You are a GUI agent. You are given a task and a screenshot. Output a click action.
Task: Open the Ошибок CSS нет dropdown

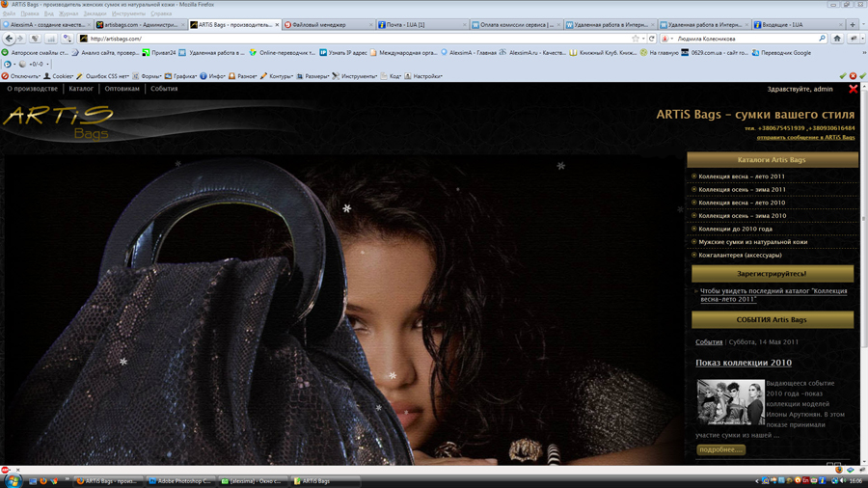coord(103,76)
